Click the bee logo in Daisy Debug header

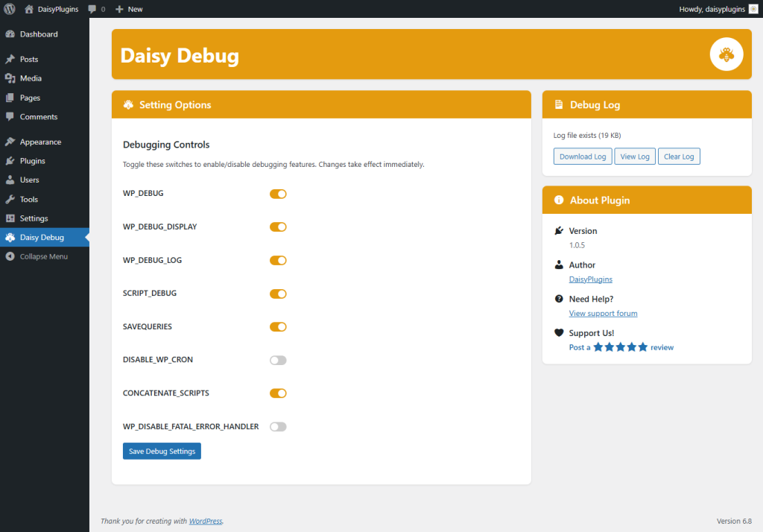(726, 54)
